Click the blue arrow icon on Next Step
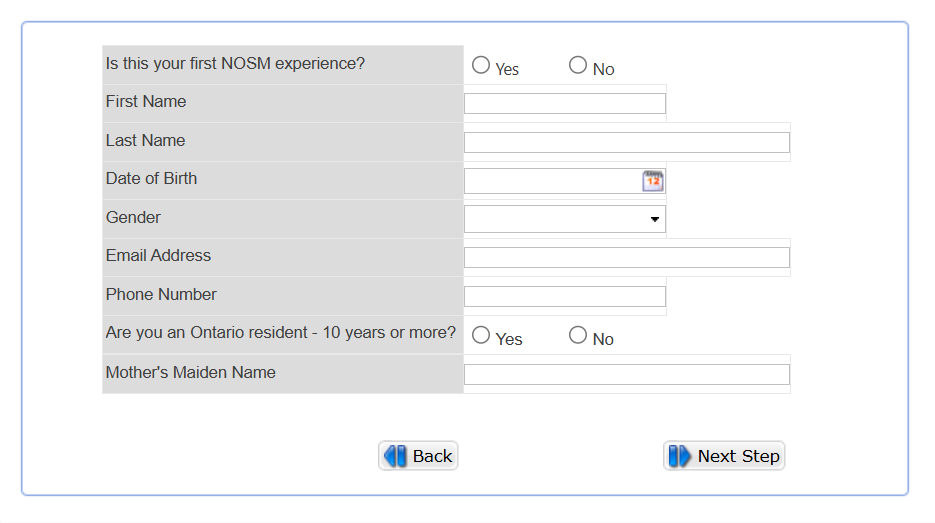The height and width of the screenshot is (523, 935). pos(680,456)
